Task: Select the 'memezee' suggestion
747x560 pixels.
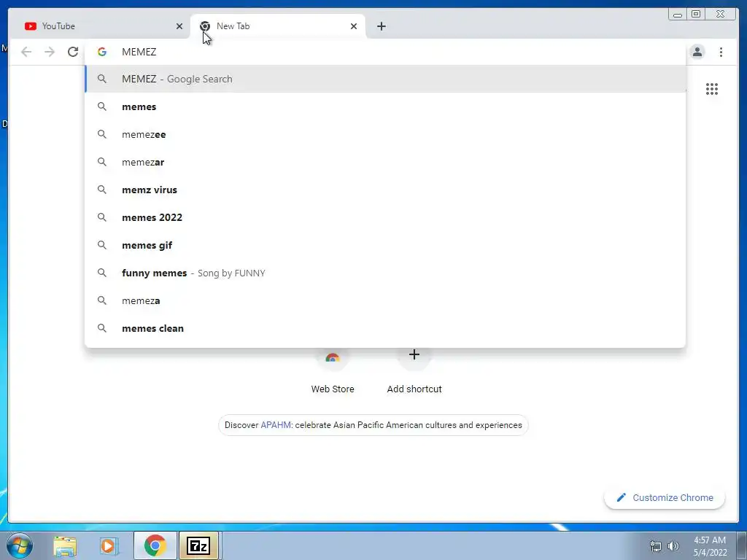Action: pyautogui.click(x=385, y=134)
